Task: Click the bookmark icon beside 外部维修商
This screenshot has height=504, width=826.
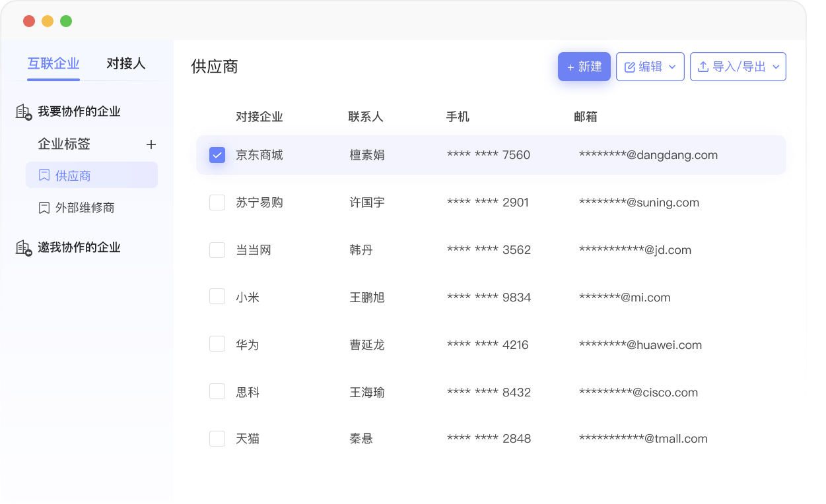Action: (44, 208)
